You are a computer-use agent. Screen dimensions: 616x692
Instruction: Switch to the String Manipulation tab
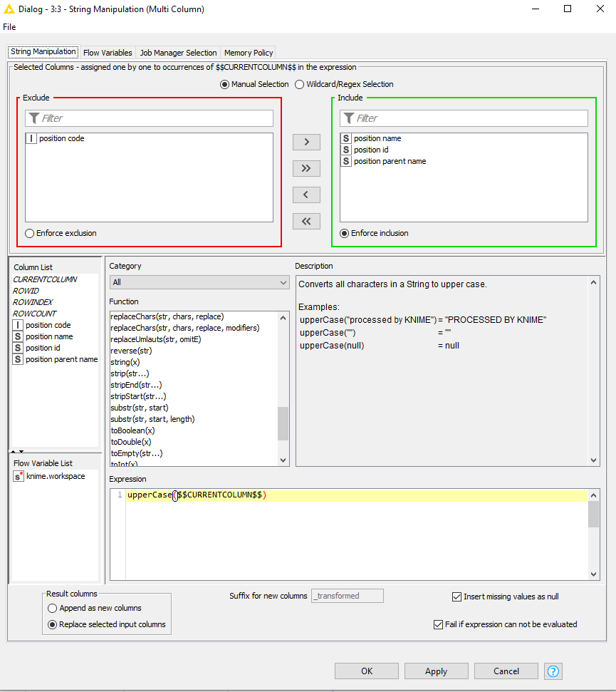(43, 51)
